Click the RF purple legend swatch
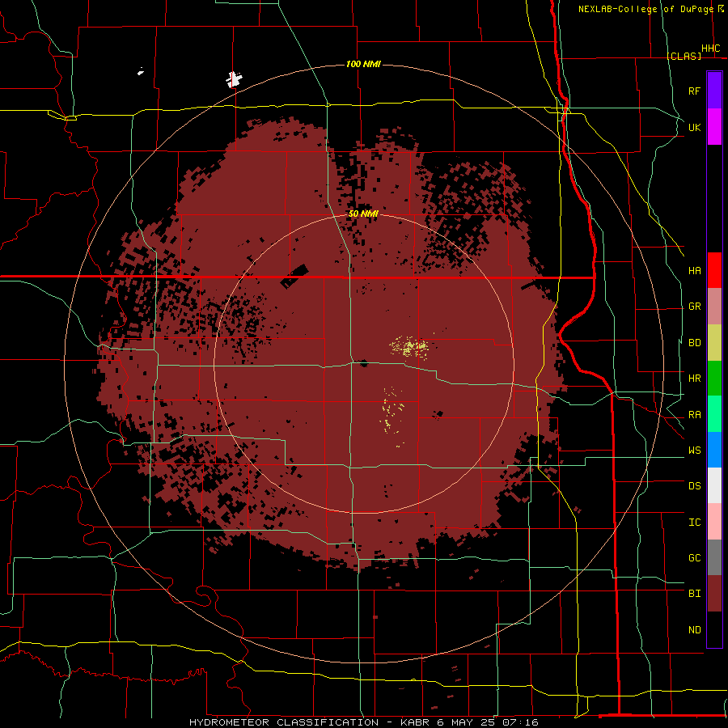This screenshot has width=728, height=728. click(x=714, y=91)
